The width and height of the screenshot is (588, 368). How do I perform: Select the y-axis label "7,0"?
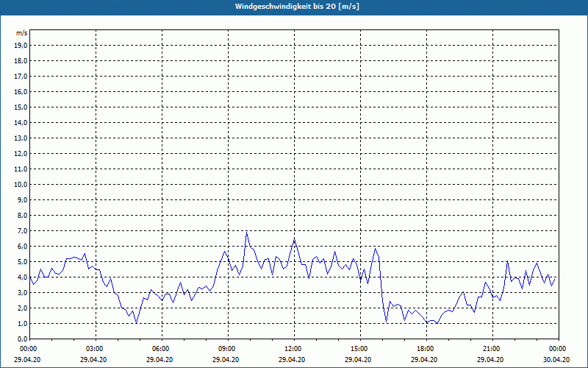click(x=23, y=231)
